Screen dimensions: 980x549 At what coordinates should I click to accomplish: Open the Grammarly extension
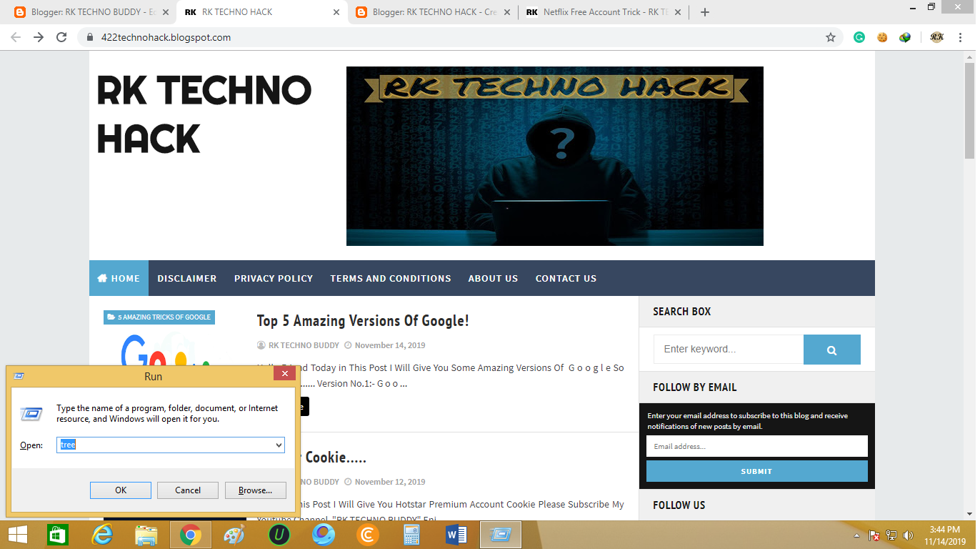859,37
